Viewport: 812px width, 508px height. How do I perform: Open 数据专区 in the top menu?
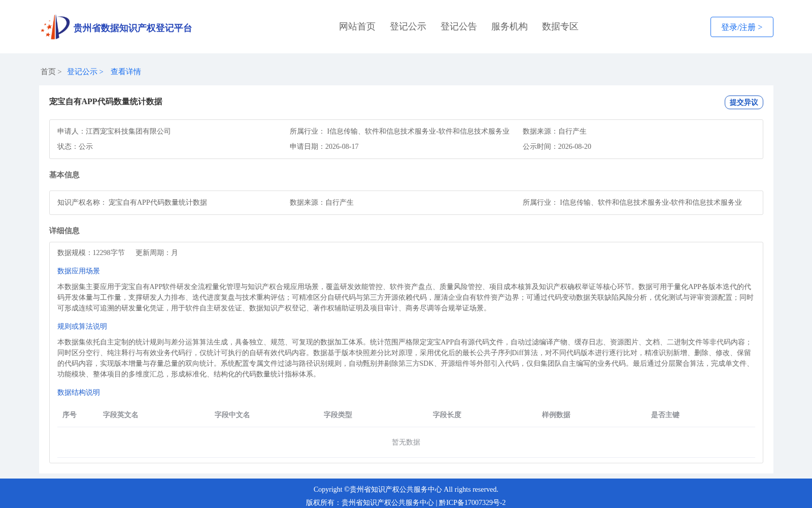[x=560, y=26]
